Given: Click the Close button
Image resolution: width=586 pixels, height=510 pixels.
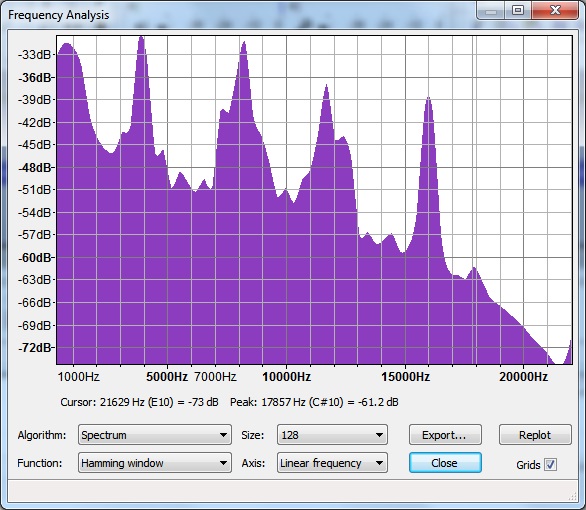Looking at the screenshot, I should 445,463.
